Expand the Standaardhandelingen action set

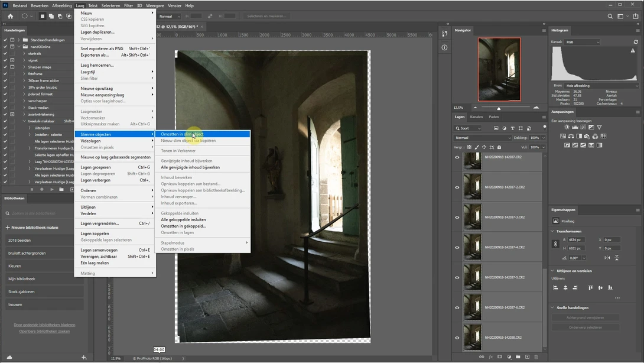coord(18,40)
